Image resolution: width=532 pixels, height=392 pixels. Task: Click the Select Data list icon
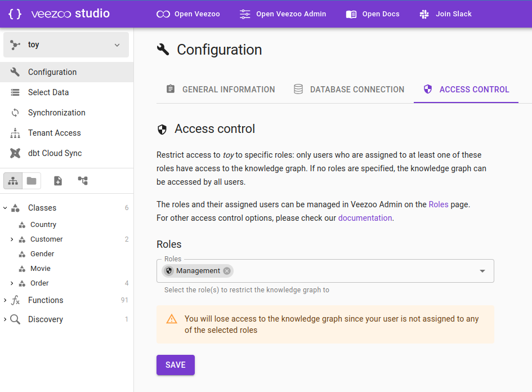[x=15, y=92]
